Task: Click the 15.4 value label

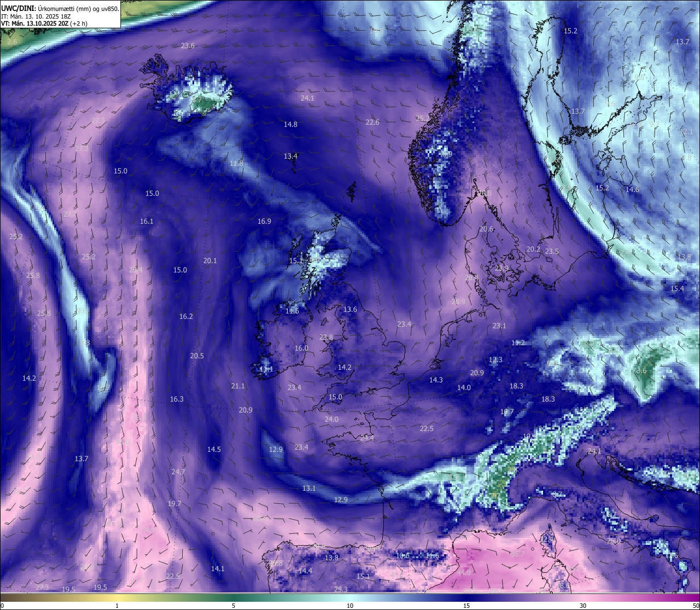Action: pos(677,289)
